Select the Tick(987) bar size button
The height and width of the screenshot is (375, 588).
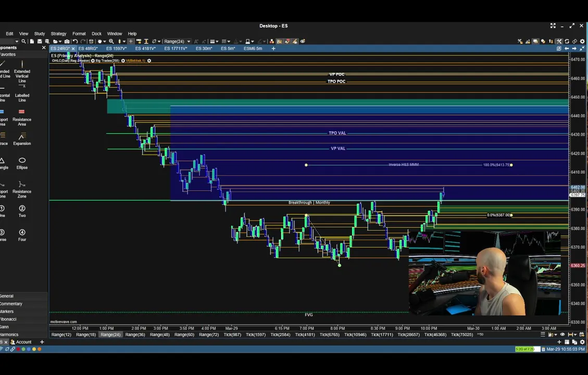(x=232, y=334)
